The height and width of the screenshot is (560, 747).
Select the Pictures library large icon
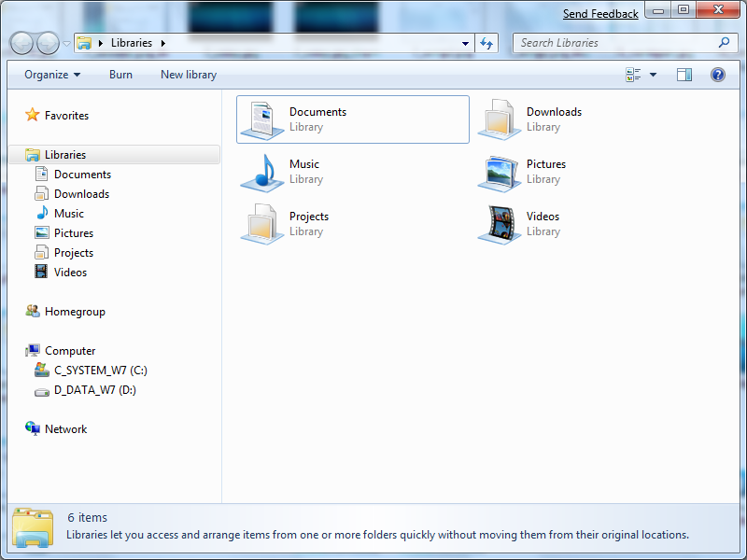500,174
